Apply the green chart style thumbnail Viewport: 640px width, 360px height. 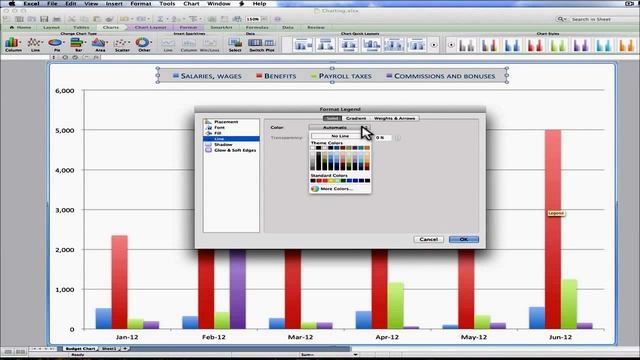[558, 45]
